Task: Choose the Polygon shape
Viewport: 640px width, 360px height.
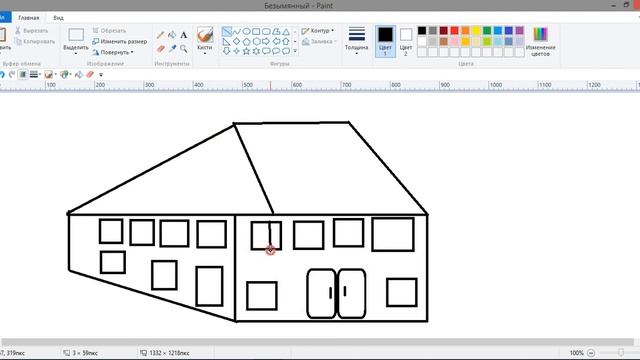Action: coord(276,31)
